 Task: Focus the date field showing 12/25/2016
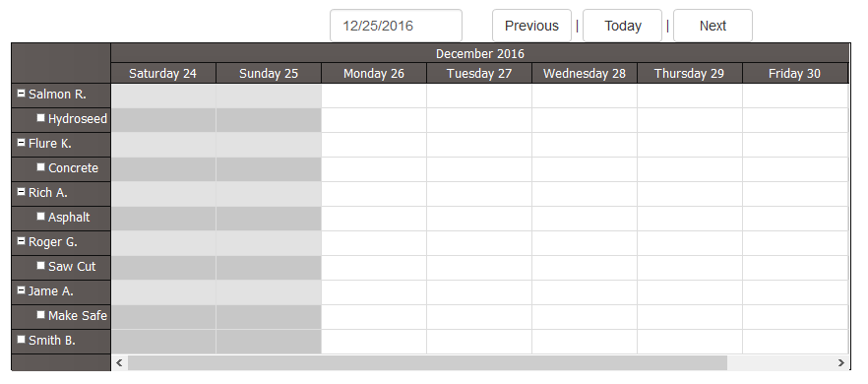[396, 26]
